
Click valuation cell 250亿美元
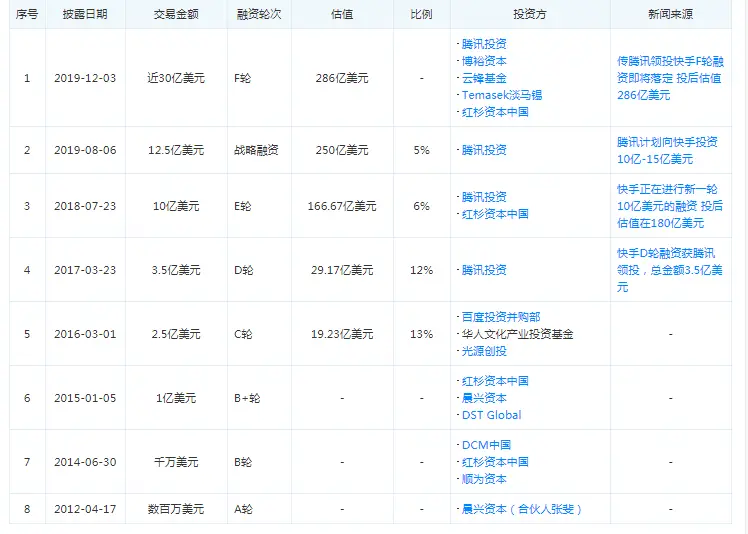(x=342, y=150)
